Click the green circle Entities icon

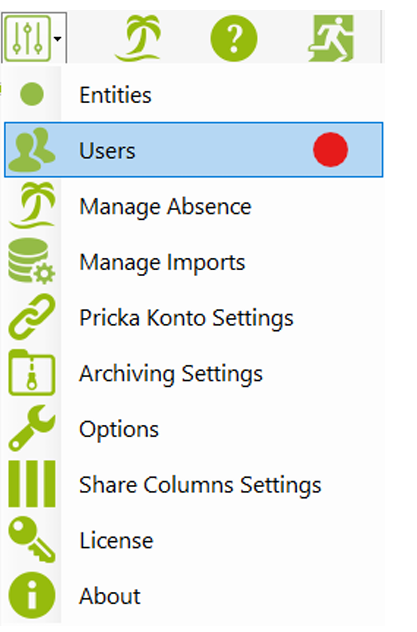point(32,94)
